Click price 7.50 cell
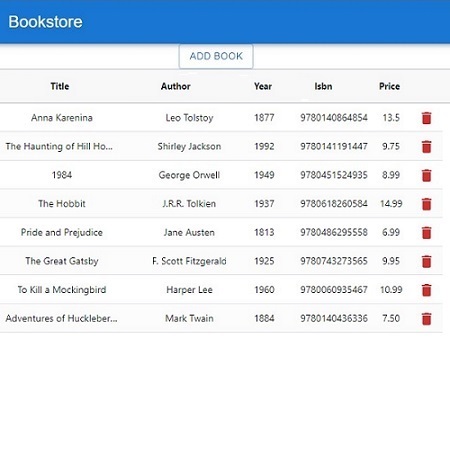This screenshot has width=450, height=454. [x=391, y=318]
